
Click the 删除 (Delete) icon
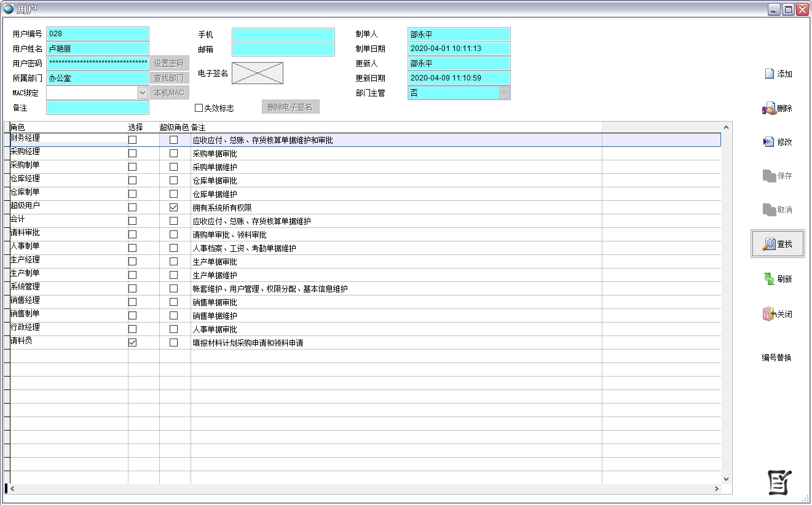(x=769, y=109)
